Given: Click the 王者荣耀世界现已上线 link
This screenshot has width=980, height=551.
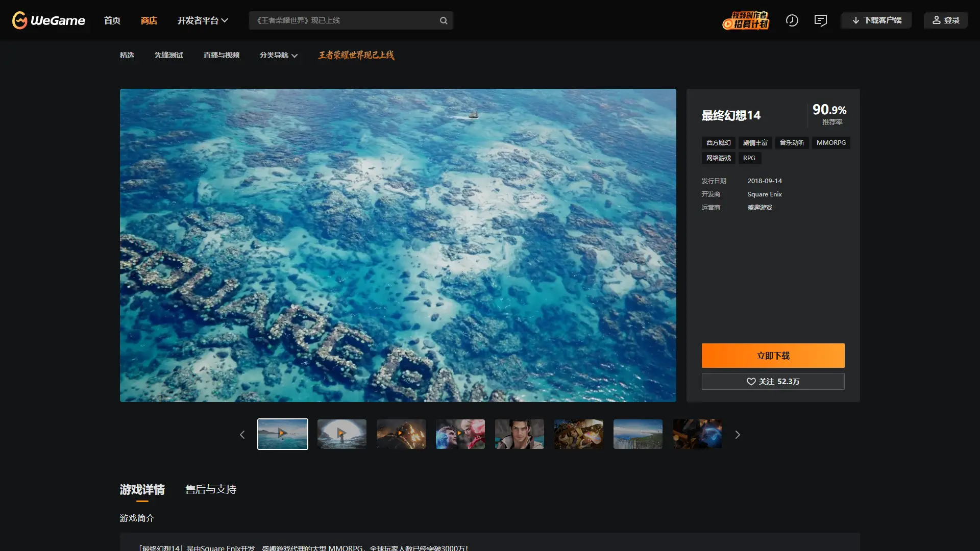Looking at the screenshot, I should 356,55.
